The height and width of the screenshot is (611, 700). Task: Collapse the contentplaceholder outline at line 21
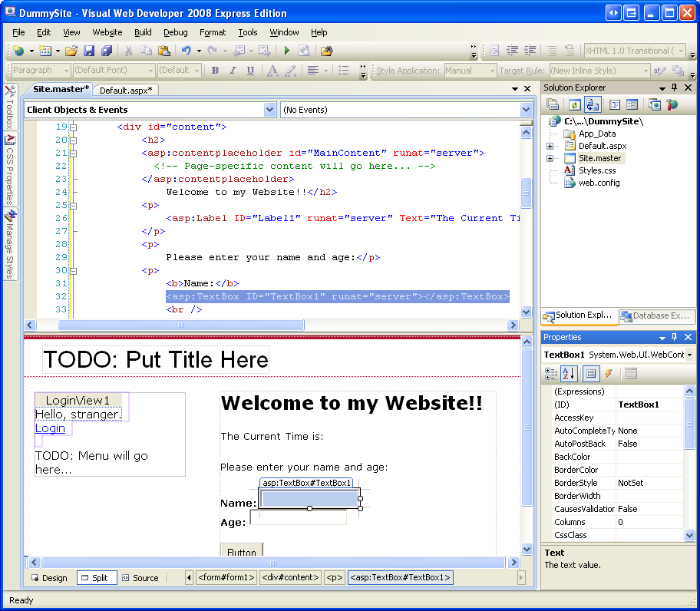pos(74,154)
